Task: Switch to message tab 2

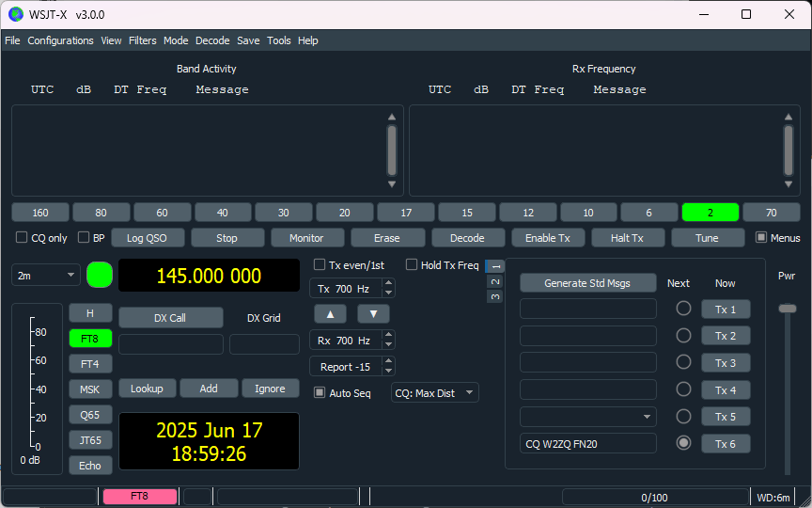Action: coord(495,281)
